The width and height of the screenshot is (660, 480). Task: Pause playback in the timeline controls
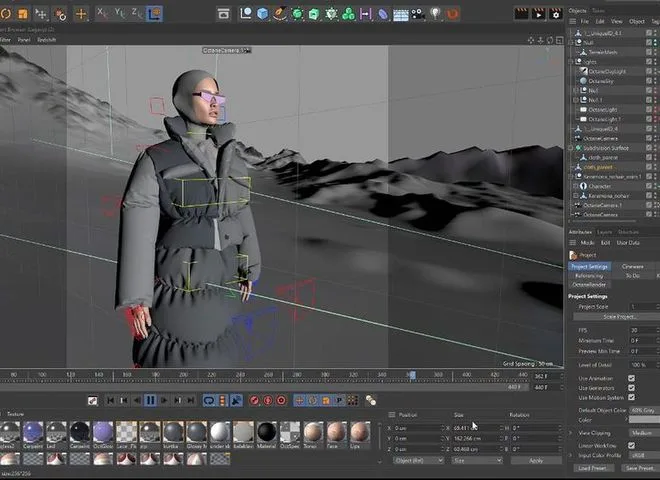click(x=151, y=400)
